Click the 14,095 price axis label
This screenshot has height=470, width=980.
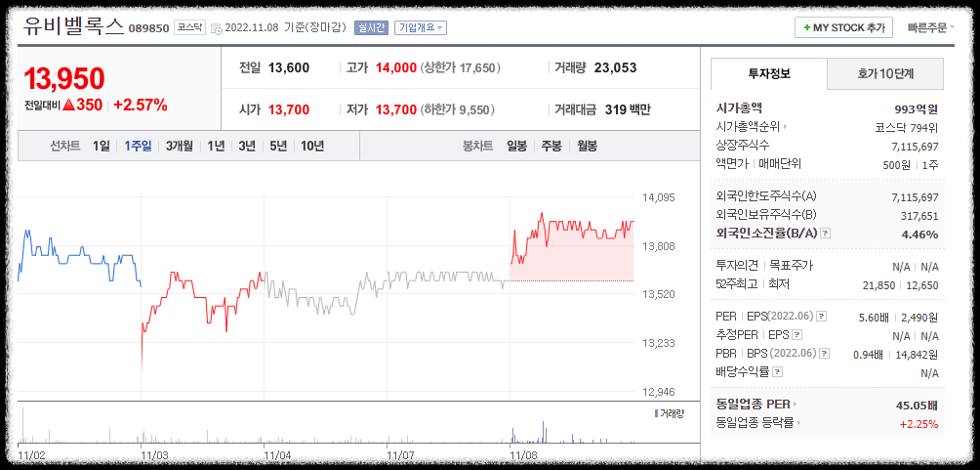point(659,197)
